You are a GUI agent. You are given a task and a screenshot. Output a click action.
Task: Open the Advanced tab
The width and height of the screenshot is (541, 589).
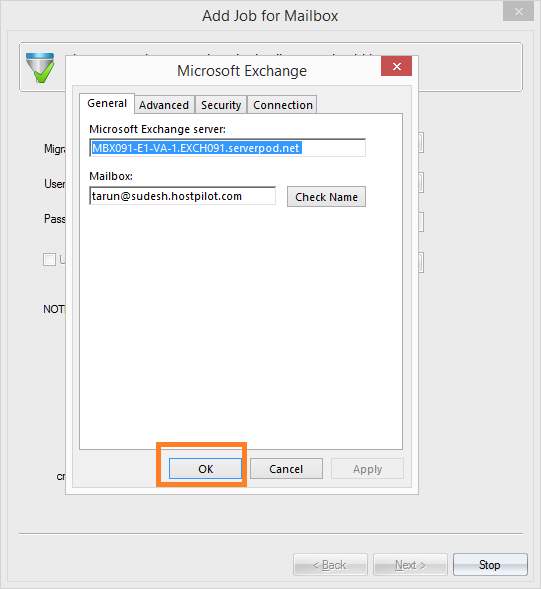164,105
